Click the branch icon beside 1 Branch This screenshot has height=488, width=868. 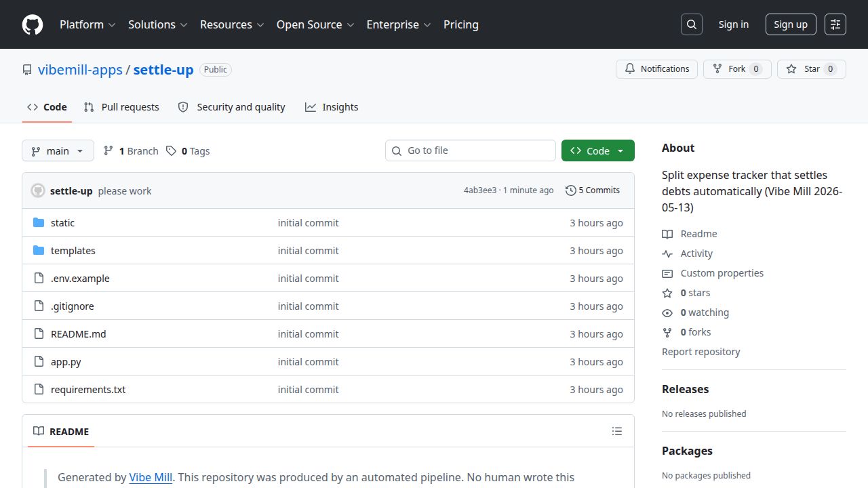pyautogui.click(x=108, y=150)
